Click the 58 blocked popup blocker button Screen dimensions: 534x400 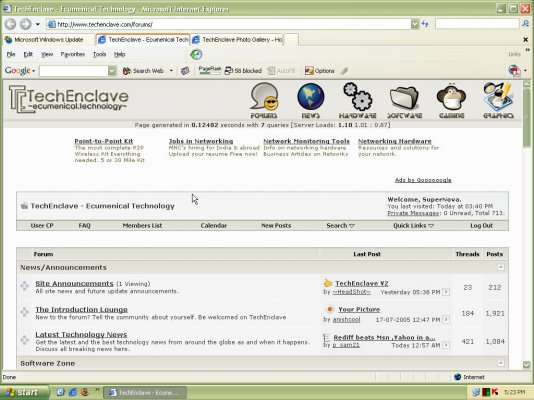[243, 71]
